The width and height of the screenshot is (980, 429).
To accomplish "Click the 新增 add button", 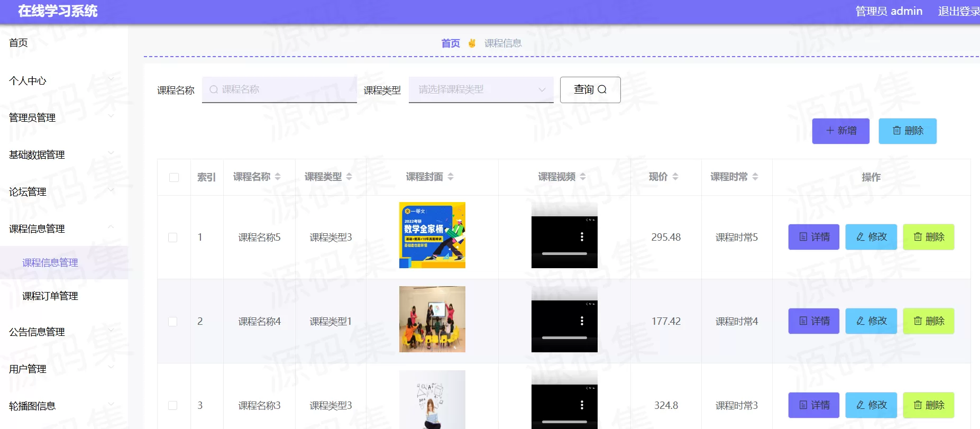I will [841, 131].
